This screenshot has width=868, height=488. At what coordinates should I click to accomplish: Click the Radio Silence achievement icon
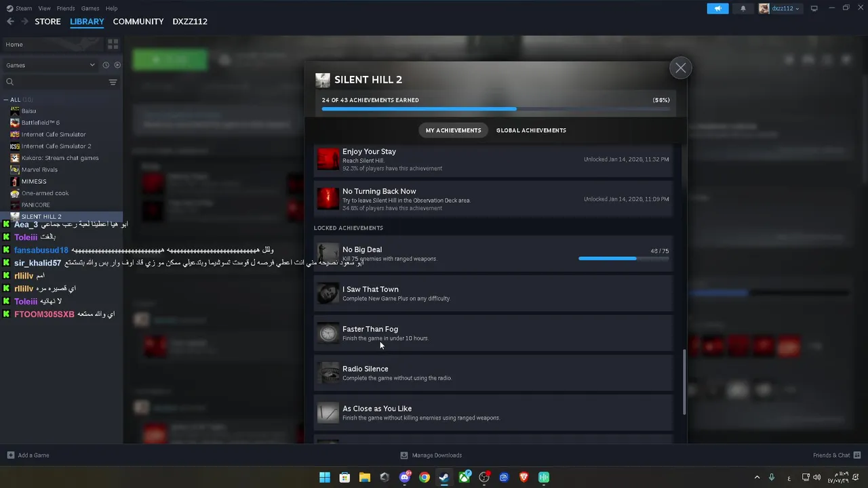(x=328, y=373)
